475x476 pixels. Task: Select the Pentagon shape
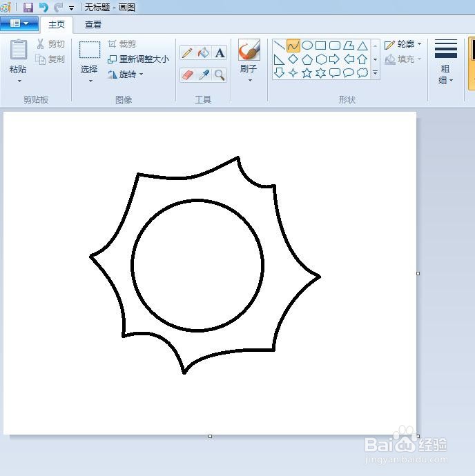point(307,59)
